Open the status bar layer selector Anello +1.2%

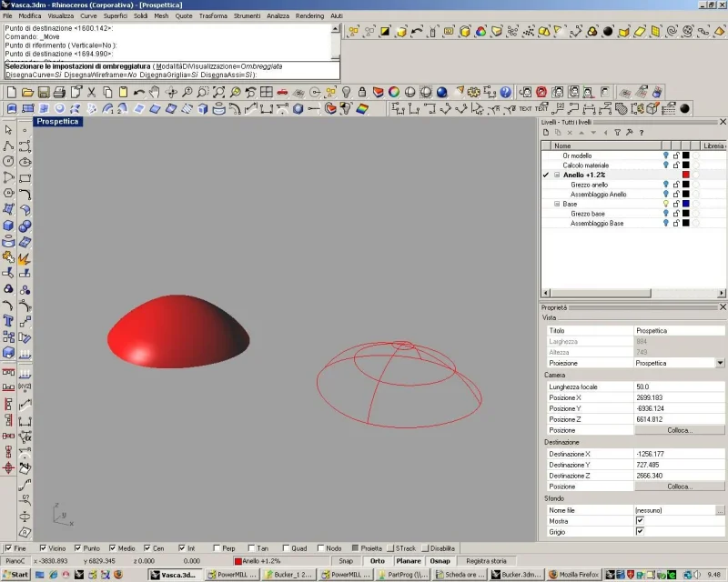[283, 561]
